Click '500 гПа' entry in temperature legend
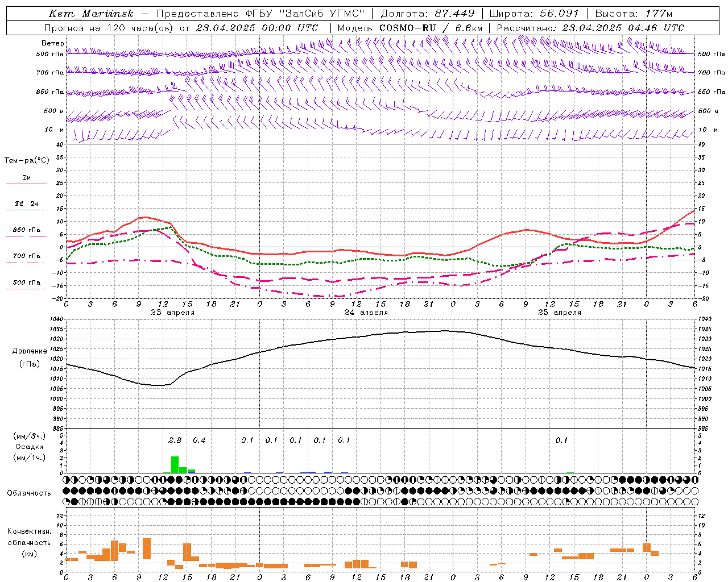 [27, 282]
